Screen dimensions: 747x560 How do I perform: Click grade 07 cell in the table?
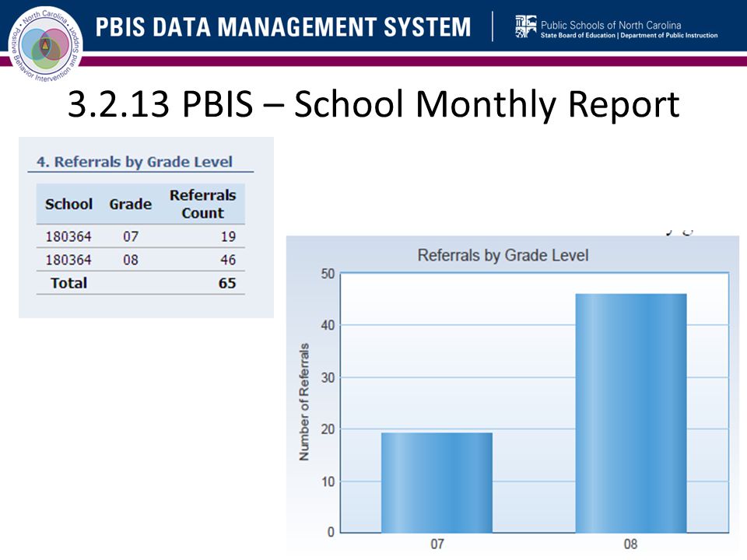tap(131, 236)
